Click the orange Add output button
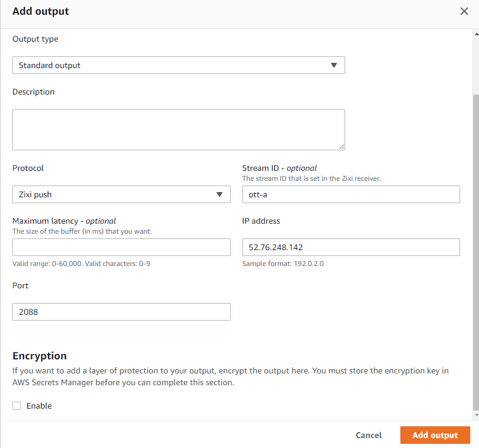Screen dimensions: 479x448 (435, 435)
